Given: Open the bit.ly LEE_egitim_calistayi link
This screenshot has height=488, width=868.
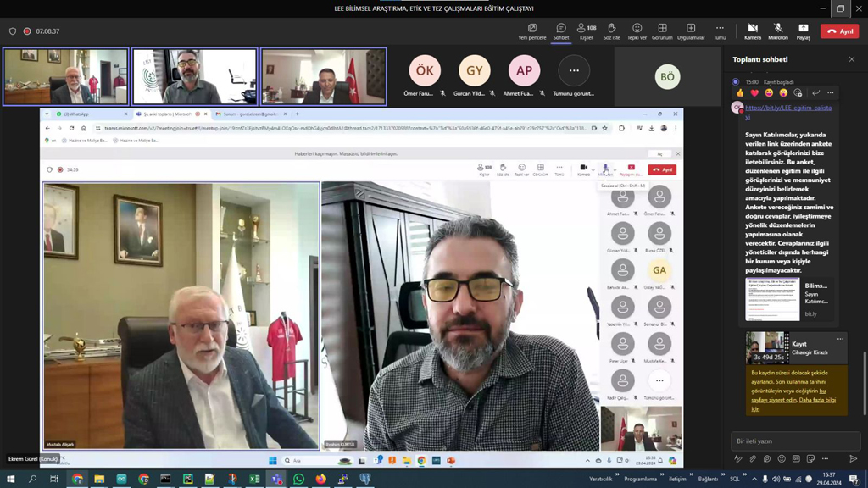Looking at the screenshot, I should coord(788,108).
